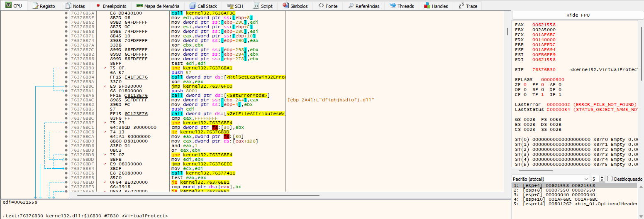
Task: Toggle breakpoint bullet at address 76376BA1
Action: point(66,90)
